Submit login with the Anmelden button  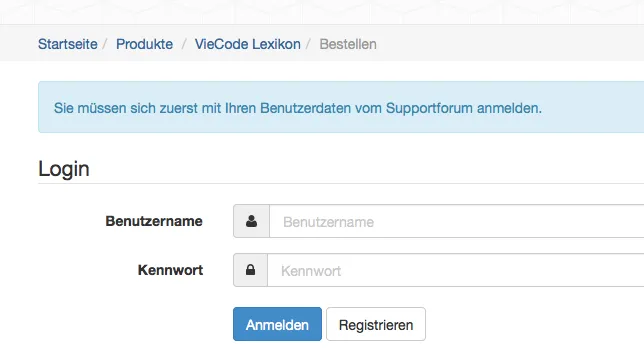click(277, 324)
